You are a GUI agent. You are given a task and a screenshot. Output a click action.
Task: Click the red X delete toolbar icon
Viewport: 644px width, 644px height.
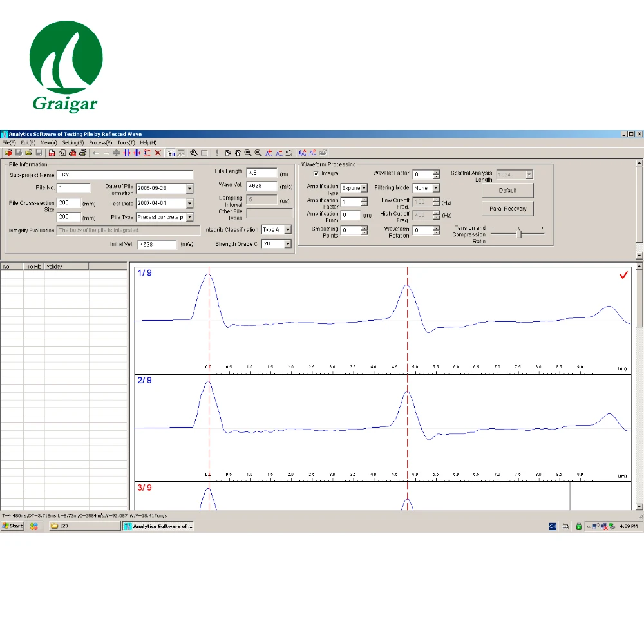point(158,153)
